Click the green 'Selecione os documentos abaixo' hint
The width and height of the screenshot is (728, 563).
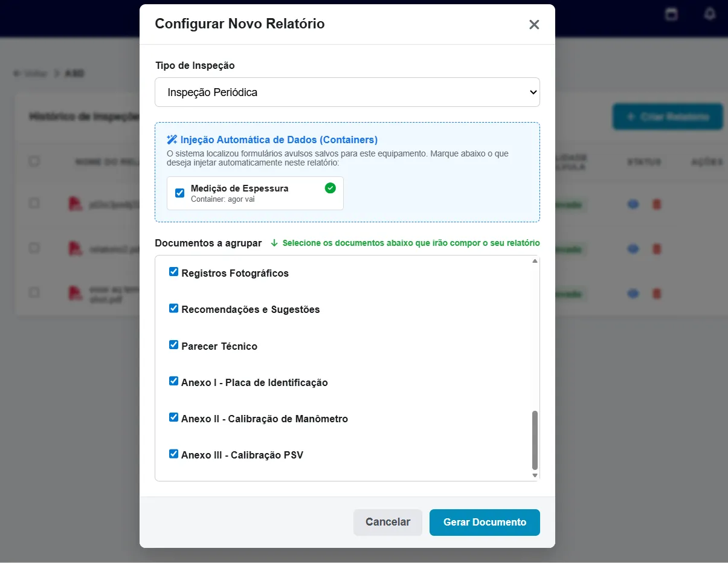coord(411,243)
